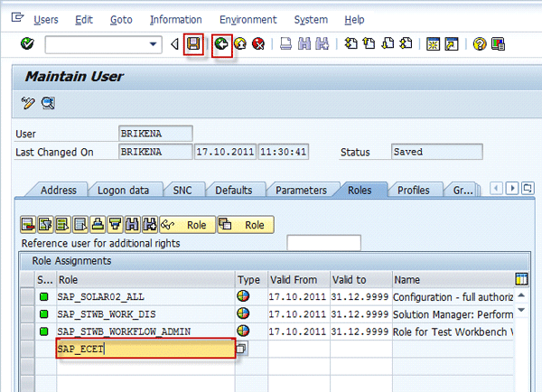Click the window menu icon beside Users
This screenshot has height=392, width=542.
tap(17, 17)
